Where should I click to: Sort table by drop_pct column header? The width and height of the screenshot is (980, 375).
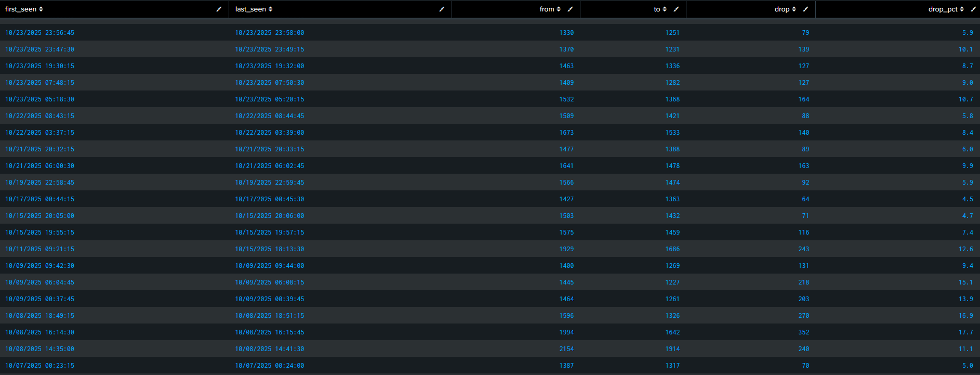[x=945, y=9]
